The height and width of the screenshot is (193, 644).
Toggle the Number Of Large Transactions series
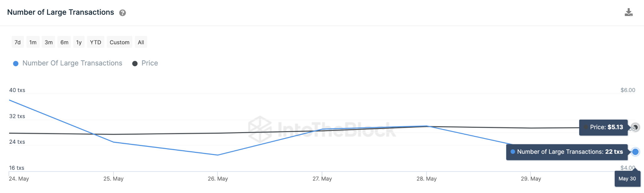[x=72, y=63]
